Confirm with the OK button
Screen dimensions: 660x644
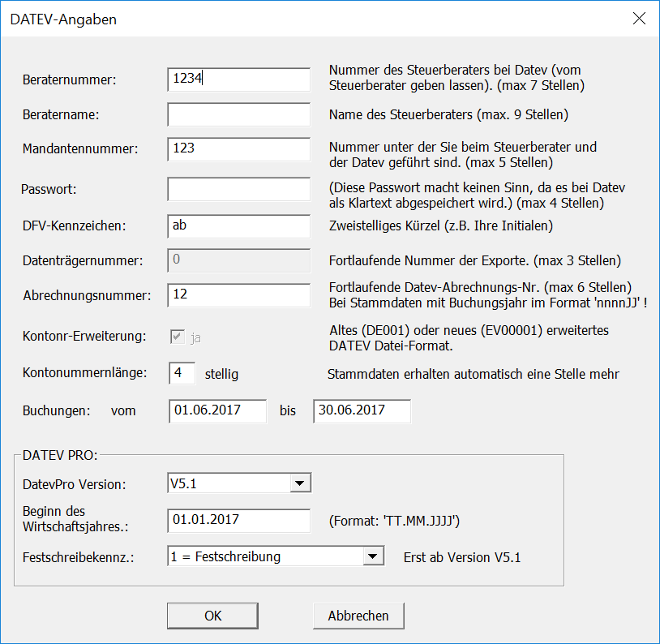[212, 616]
